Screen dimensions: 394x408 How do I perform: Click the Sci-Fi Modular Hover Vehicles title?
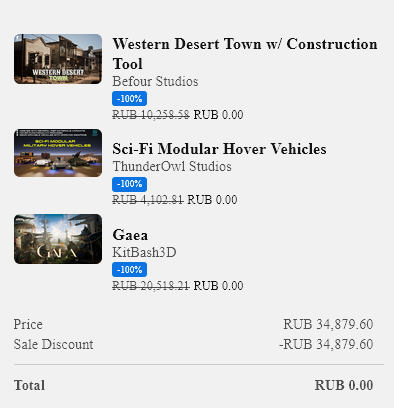coord(219,149)
